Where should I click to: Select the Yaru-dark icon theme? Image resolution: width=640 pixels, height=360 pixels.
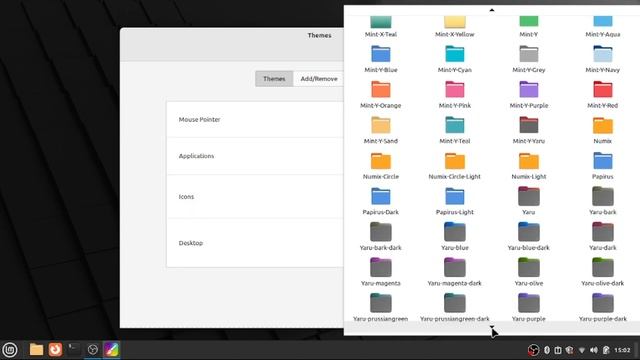pos(602,236)
